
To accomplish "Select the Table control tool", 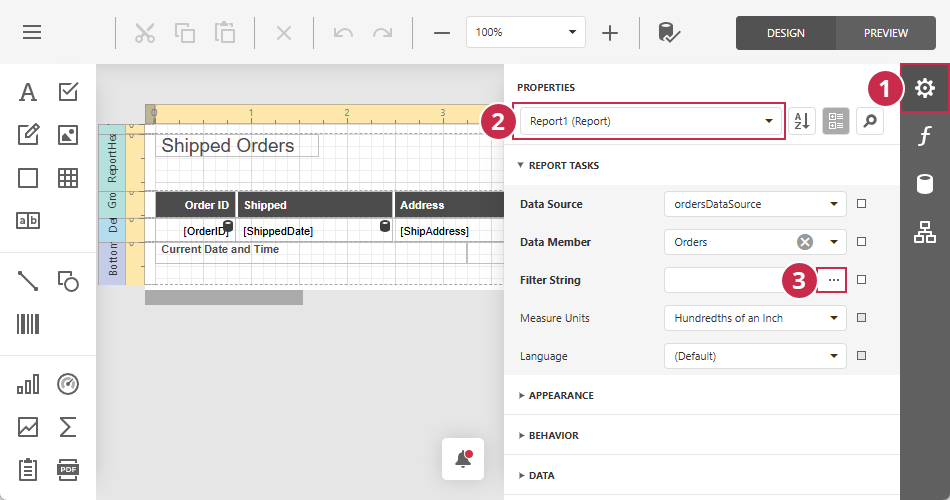I will point(68,178).
